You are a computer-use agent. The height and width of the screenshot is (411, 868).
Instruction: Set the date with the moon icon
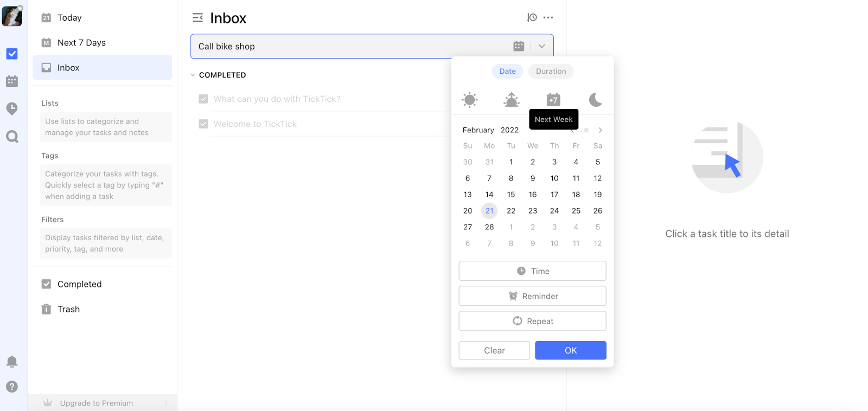(x=595, y=100)
